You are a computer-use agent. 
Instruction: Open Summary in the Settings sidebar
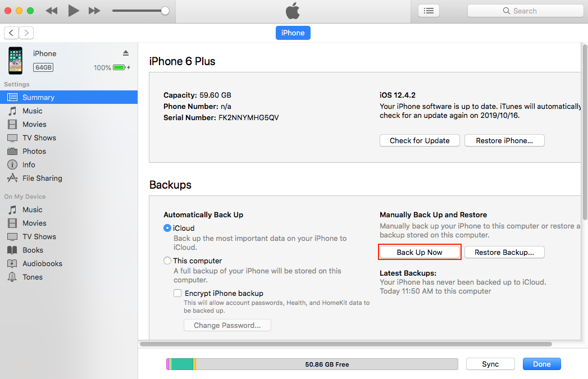(x=69, y=98)
